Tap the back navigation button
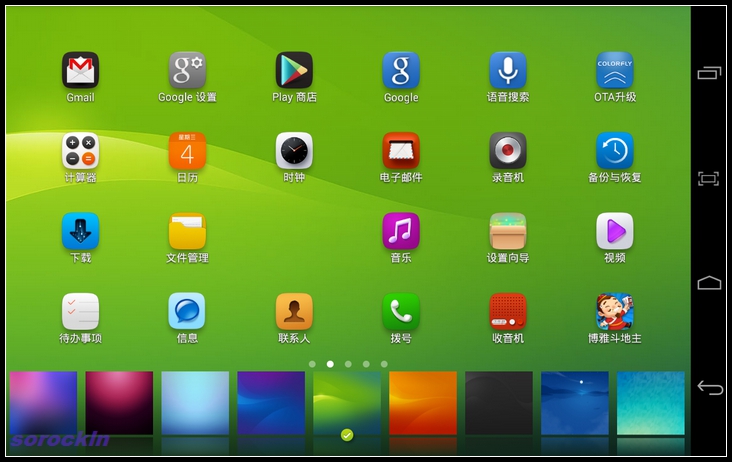This screenshot has height=462, width=732. pos(710,387)
